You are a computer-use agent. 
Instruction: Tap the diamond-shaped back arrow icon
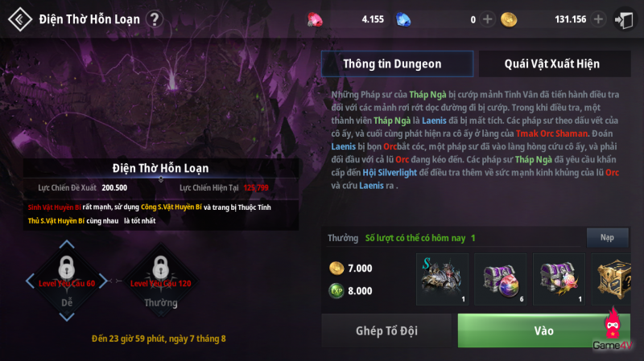coord(19,19)
